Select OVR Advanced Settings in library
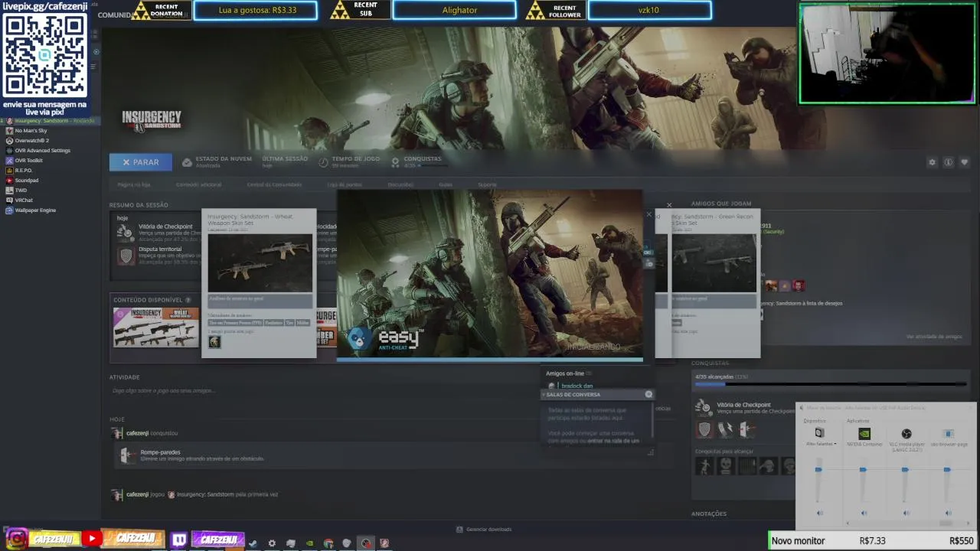Image resolution: width=980 pixels, height=551 pixels. pos(42,151)
